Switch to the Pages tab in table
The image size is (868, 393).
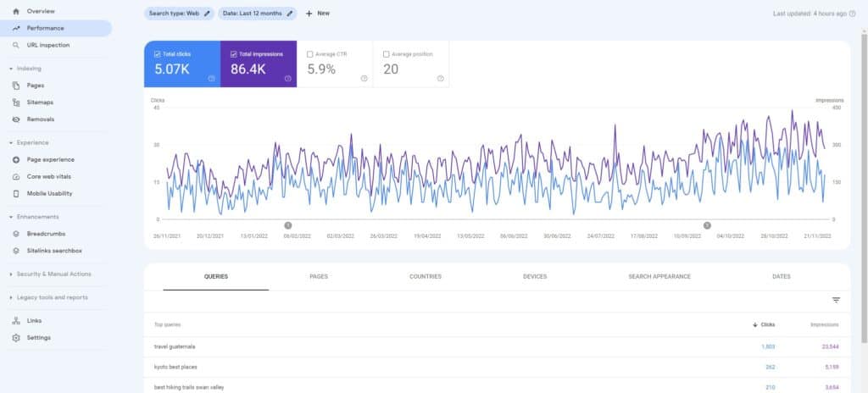point(319,277)
